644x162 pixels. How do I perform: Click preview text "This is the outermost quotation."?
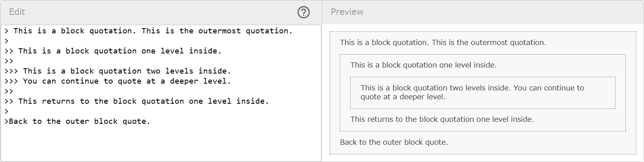point(489,43)
